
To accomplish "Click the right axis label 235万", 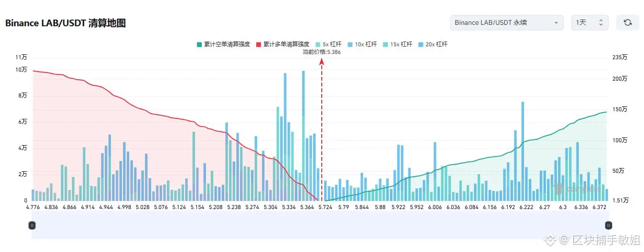I will 620,57.
